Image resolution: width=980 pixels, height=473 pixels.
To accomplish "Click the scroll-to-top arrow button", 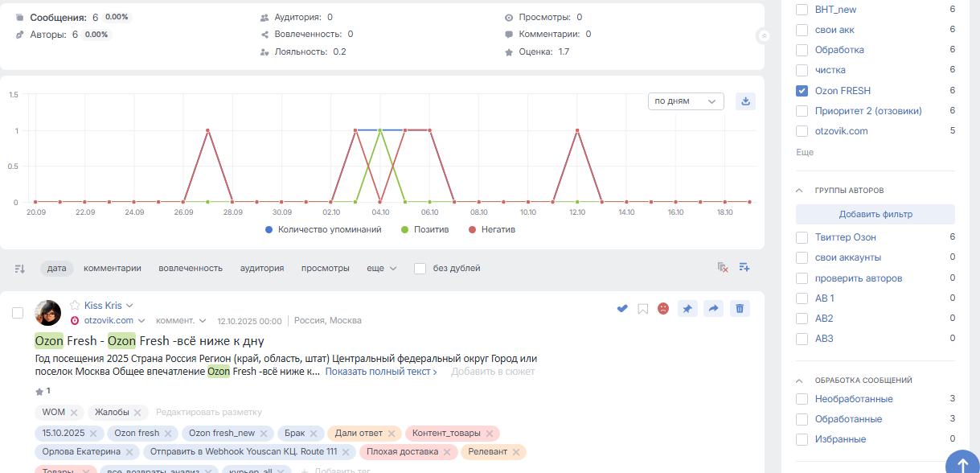I will pyautogui.click(x=962, y=464).
